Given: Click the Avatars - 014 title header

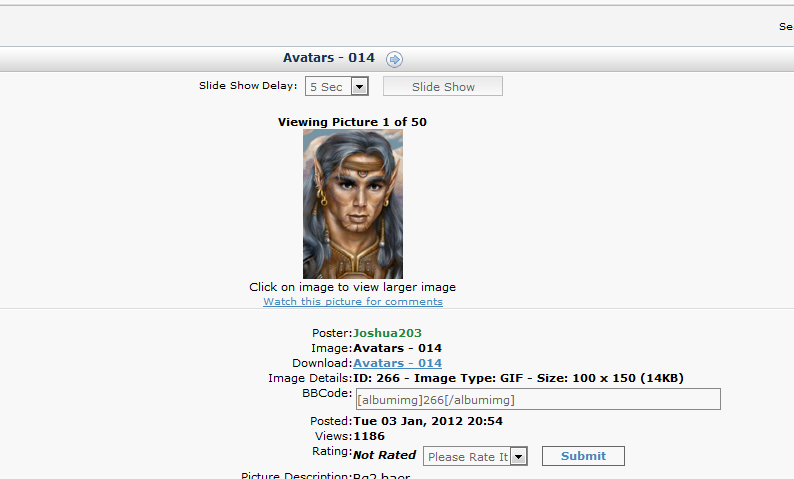Looking at the screenshot, I should [x=329, y=58].
